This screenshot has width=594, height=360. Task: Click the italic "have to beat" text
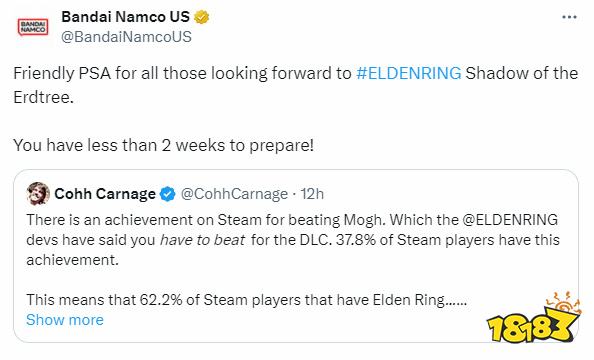[202, 240]
